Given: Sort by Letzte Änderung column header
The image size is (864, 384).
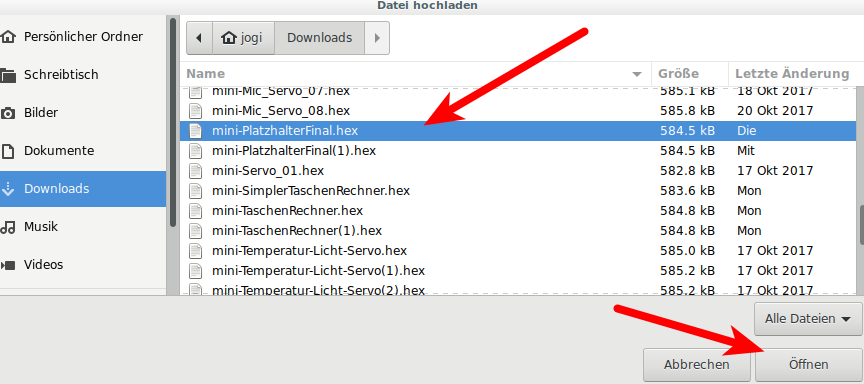Looking at the screenshot, I should pyautogui.click(x=793, y=73).
